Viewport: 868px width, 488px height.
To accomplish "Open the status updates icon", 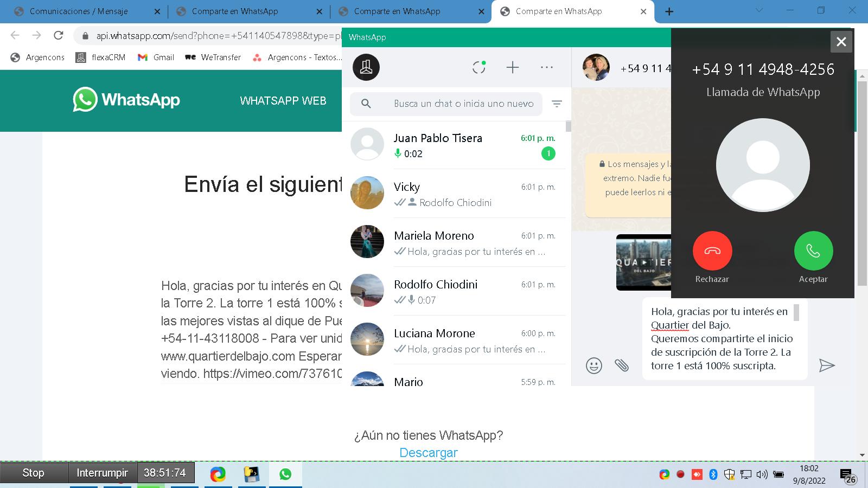I will [x=479, y=67].
